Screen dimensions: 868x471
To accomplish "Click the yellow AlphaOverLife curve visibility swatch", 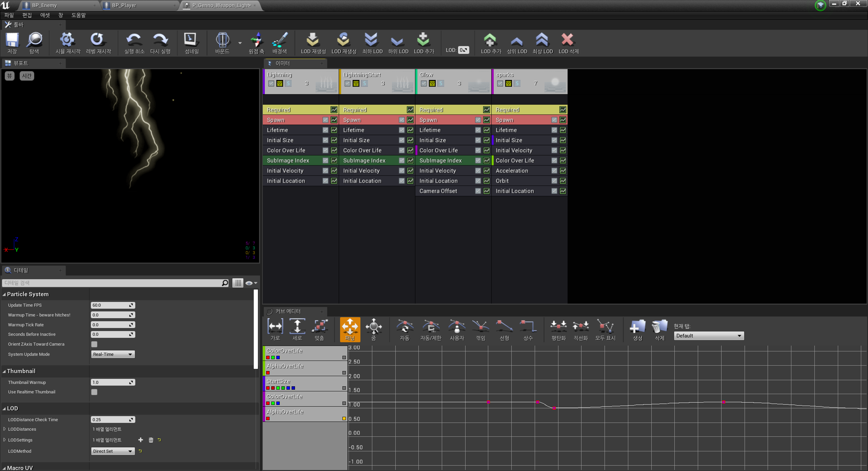I will coord(344,419).
